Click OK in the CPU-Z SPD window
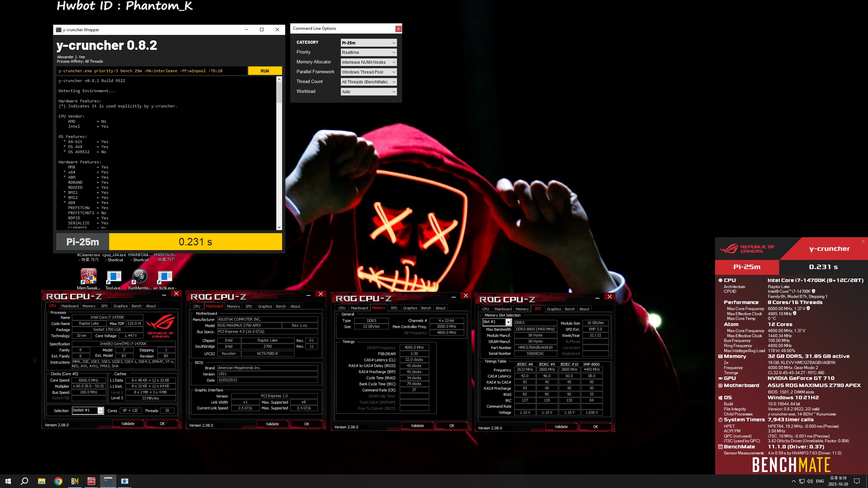This screenshot has height=488, width=868. pyautogui.click(x=595, y=427)
